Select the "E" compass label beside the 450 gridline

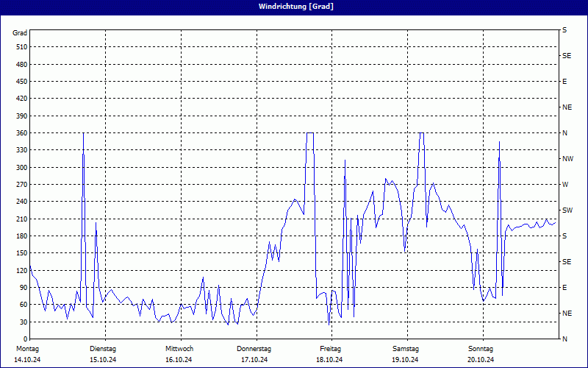[564, 82]
